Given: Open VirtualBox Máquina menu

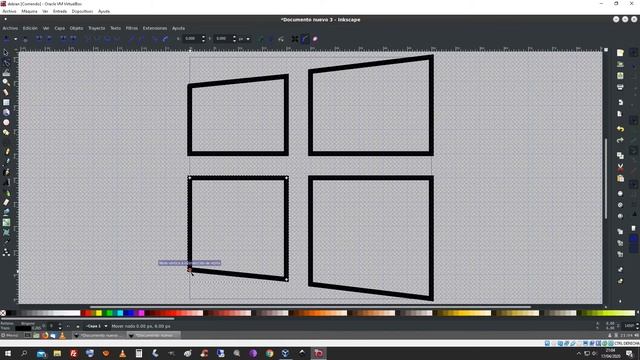Looking at the screenshot, I should coord(29,11).
